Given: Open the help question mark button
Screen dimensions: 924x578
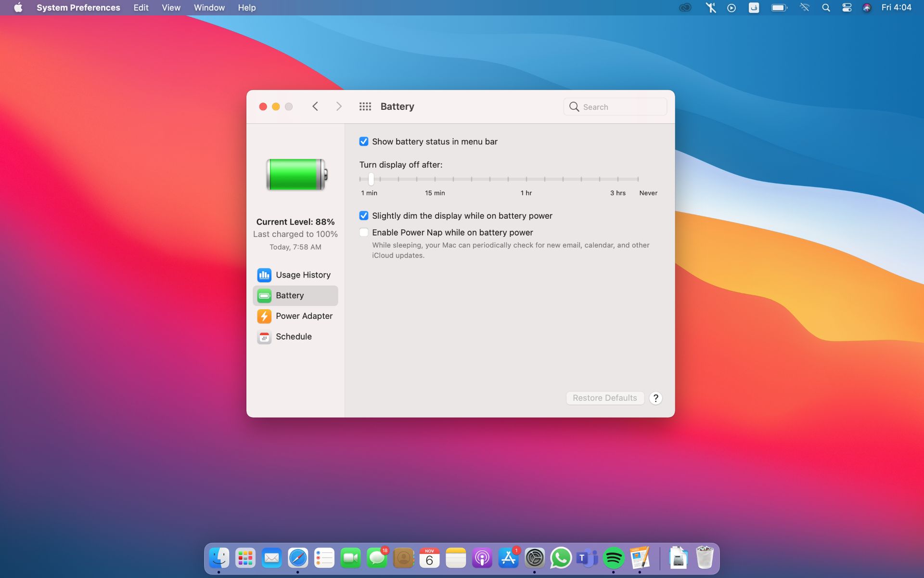Looking at the screenshot, I should pos(655,398).
